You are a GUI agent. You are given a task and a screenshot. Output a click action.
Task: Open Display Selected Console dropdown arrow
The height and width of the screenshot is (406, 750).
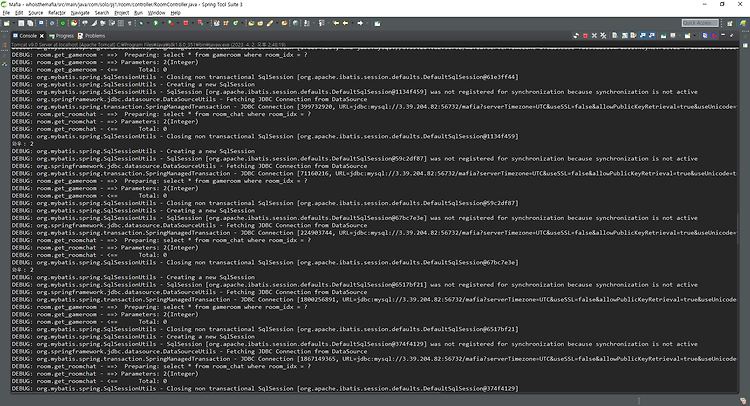pyautogui.click(x=680, y=35)
